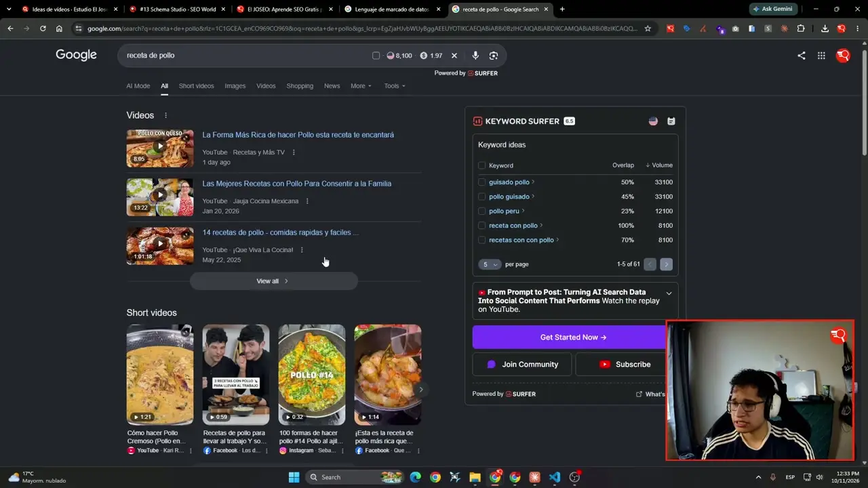Clear the search query with X icon

(x=454, y=56)
